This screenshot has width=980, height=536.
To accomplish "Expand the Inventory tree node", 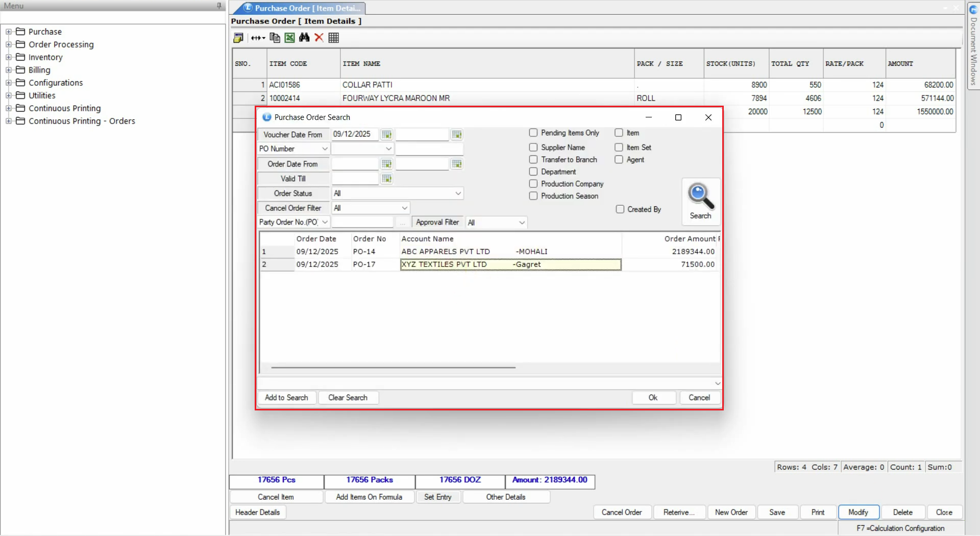I will coord(9,57).
